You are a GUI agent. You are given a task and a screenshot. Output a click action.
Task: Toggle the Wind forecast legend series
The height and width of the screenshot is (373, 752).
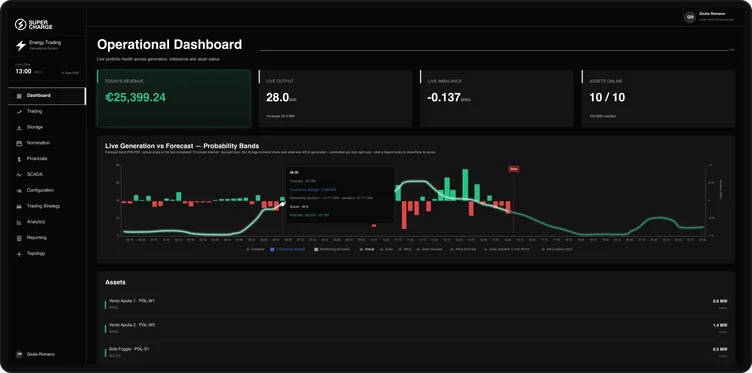click(x=463, y=249)
